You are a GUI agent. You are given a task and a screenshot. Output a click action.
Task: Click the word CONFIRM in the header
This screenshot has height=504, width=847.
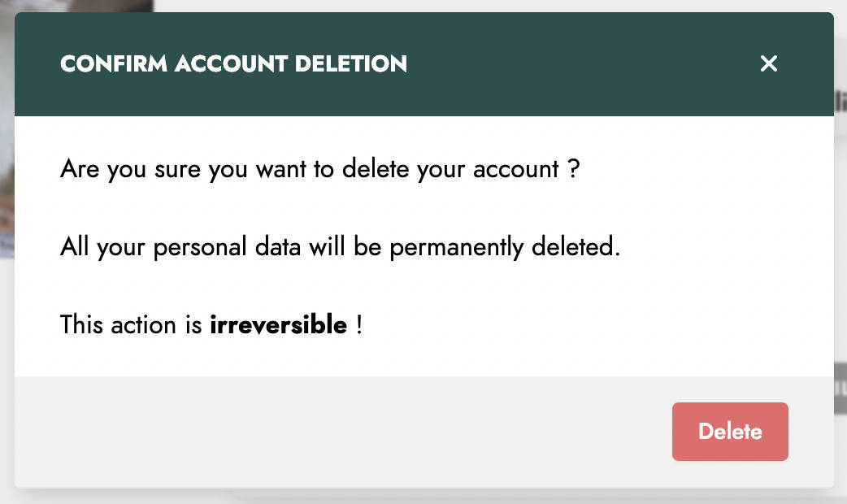tap(114, 63)
